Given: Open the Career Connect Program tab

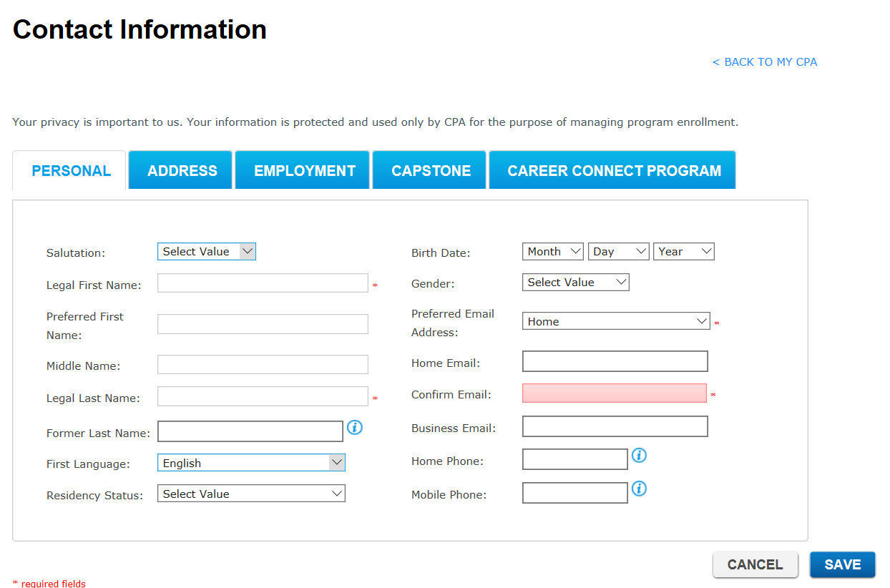Looking at the screenshot, I should [x=614, y=171].
